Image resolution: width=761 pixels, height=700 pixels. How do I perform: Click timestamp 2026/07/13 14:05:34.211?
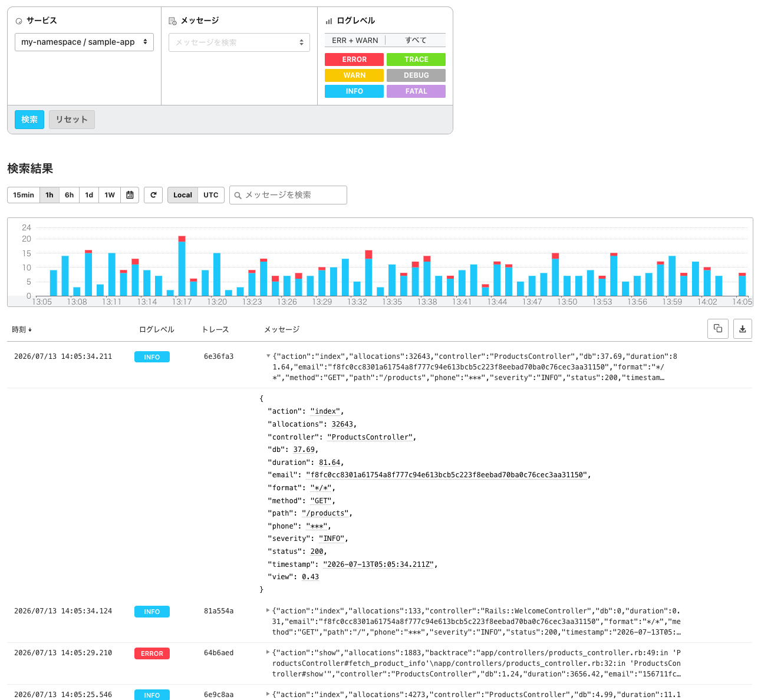pyautogui.click(x=63, y=356)
